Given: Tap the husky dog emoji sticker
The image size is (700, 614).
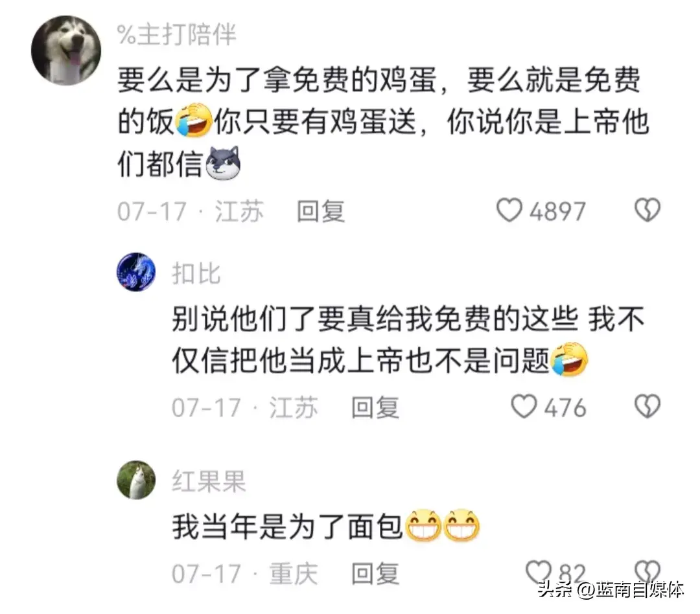Looking at the screenshot, I should point(223,163).
